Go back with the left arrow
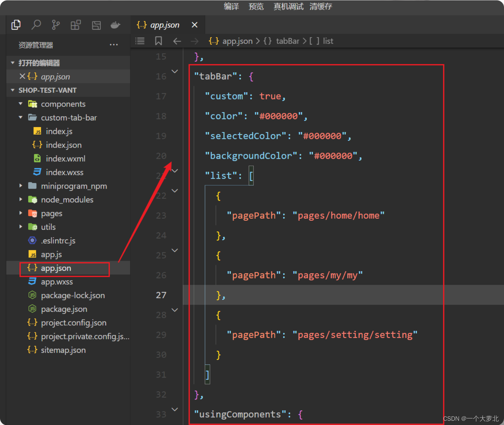 pos(177,41)
